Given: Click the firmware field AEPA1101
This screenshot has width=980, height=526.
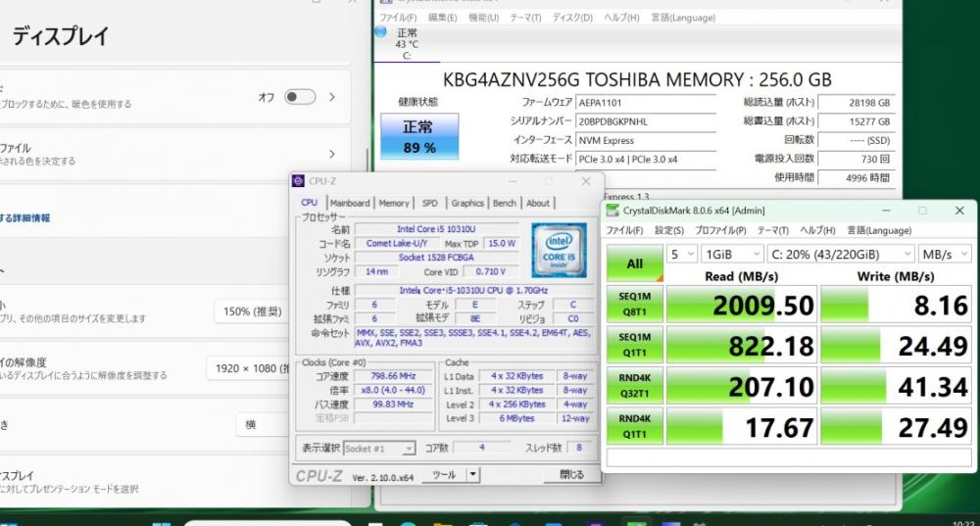Looking at the screenshot, I should (x=646, y=103).
